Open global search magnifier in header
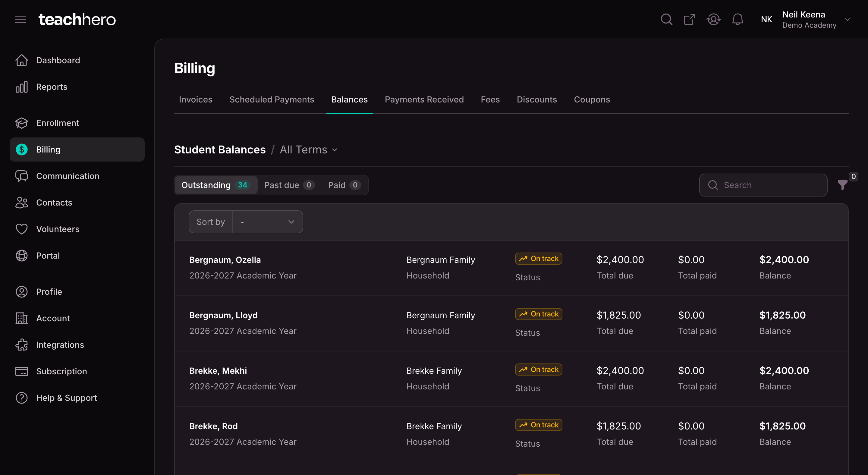 pyautogui.click(x=666, y=19)
